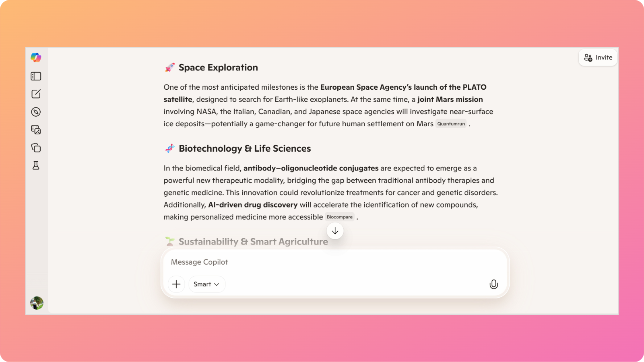
Task: Click the Invite button
Action: click(x=598, y=58)
